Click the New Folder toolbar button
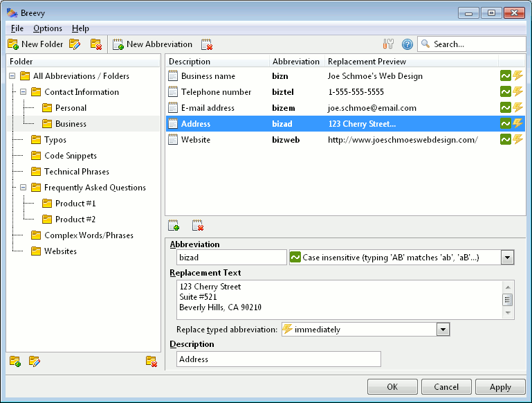 coord(35,44)
